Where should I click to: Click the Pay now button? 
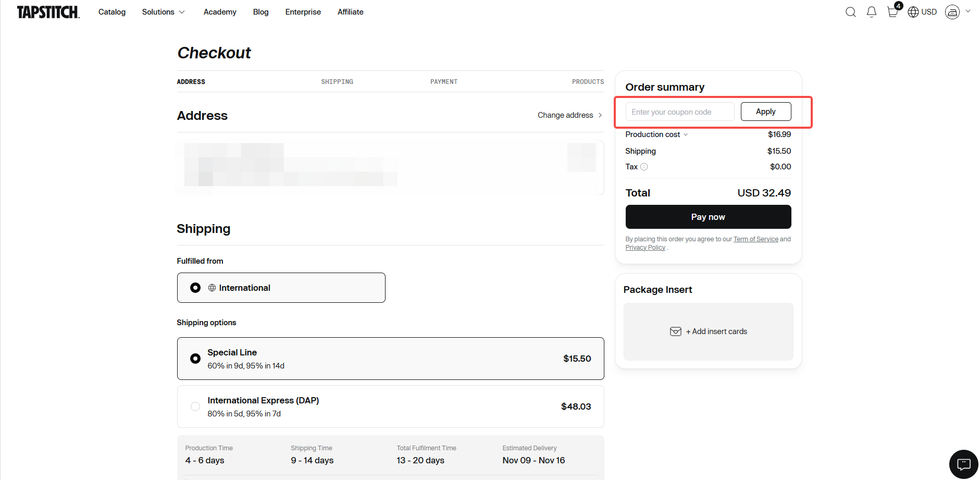coord(708,217)
